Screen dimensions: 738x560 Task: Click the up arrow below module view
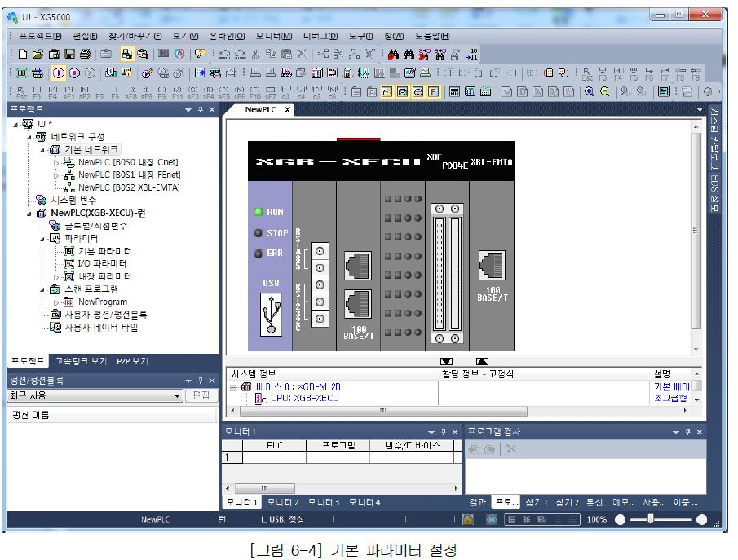pyautogui.click(x=482, y=361)
